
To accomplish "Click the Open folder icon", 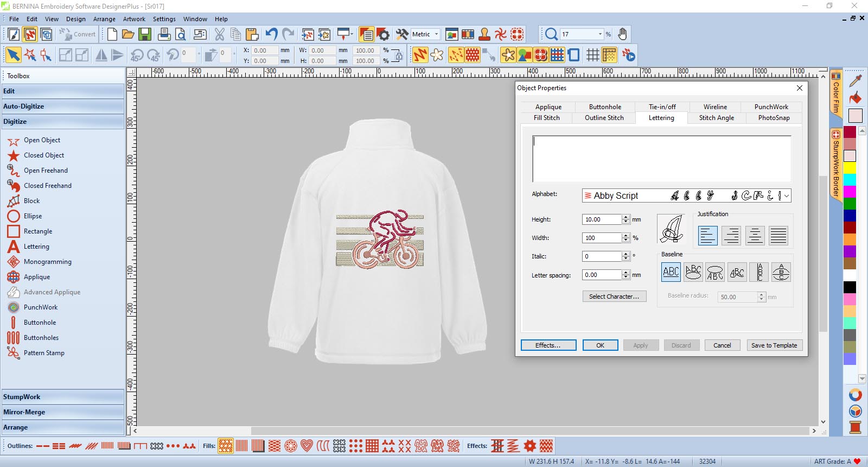I will (128, 34).
